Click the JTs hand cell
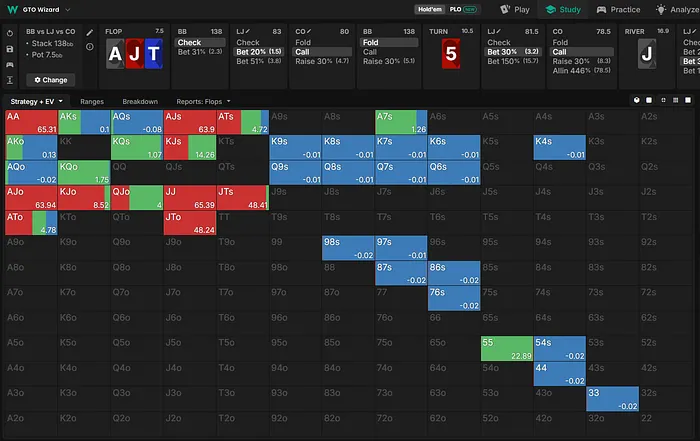This screenshot has height=441, width=700. pos(242,198)
